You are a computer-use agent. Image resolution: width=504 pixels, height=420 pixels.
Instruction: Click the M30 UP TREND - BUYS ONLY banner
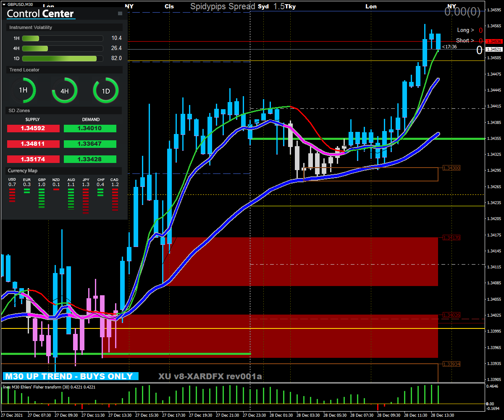(x=70, y=376)
